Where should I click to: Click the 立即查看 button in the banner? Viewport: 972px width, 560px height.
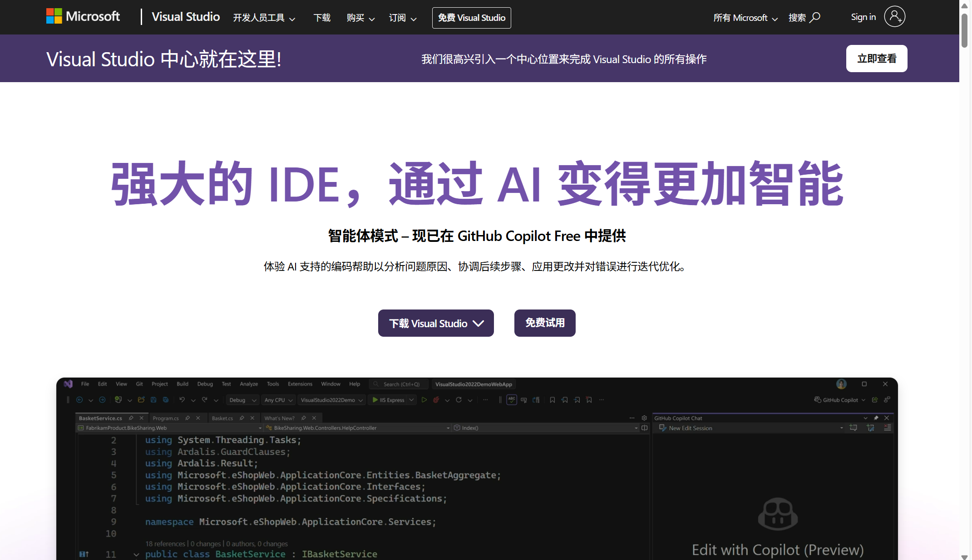[x=876, y=58]
